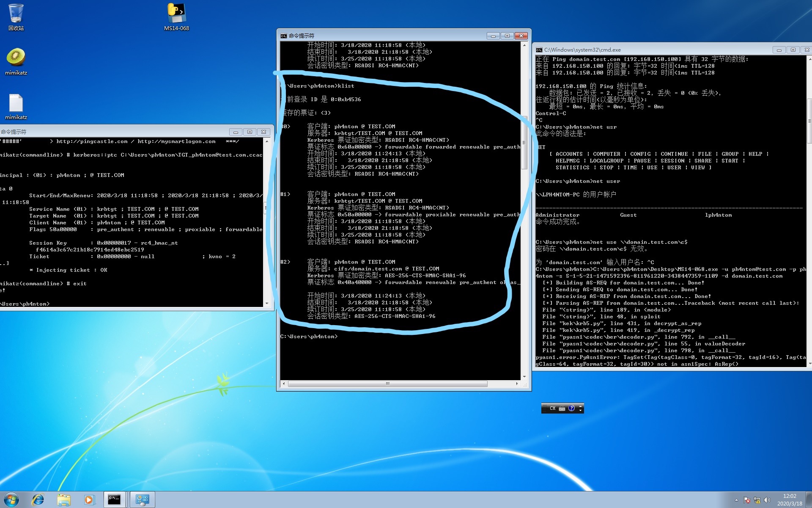The height and width of the screenshot is (508, 812).
Task: Select the MS14-068 desktop icon
Action: click(176, 17)
